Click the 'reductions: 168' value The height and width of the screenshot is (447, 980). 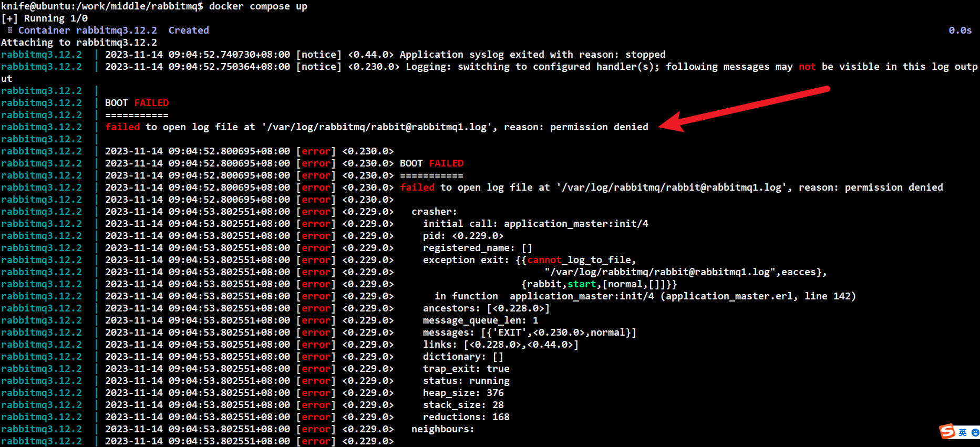466,417
